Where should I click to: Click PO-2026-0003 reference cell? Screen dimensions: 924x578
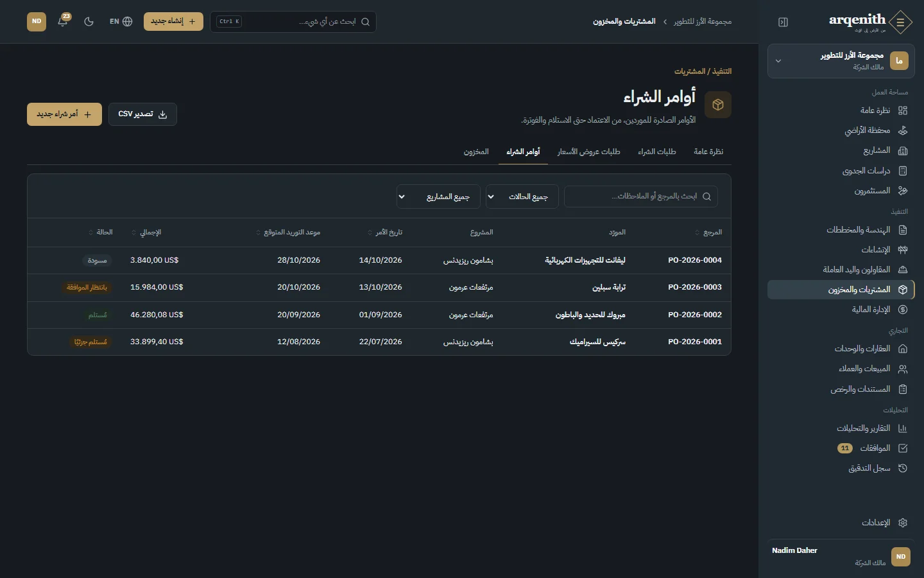pyautogui.click(x=695, y=287)
